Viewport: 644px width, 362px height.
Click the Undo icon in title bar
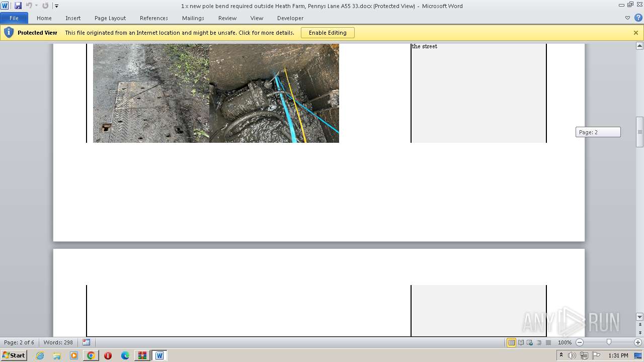pyautogui.click(x=29, y=6)
